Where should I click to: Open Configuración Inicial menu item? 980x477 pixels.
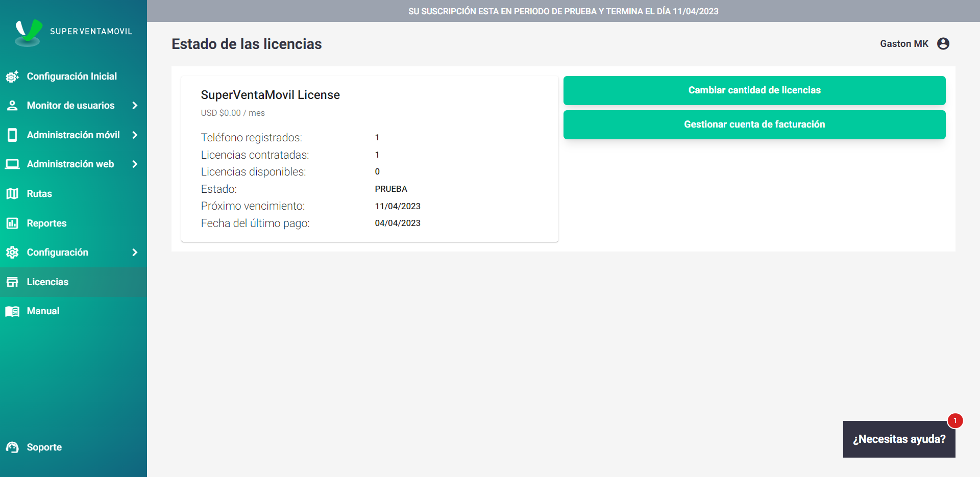coord(73,77)
